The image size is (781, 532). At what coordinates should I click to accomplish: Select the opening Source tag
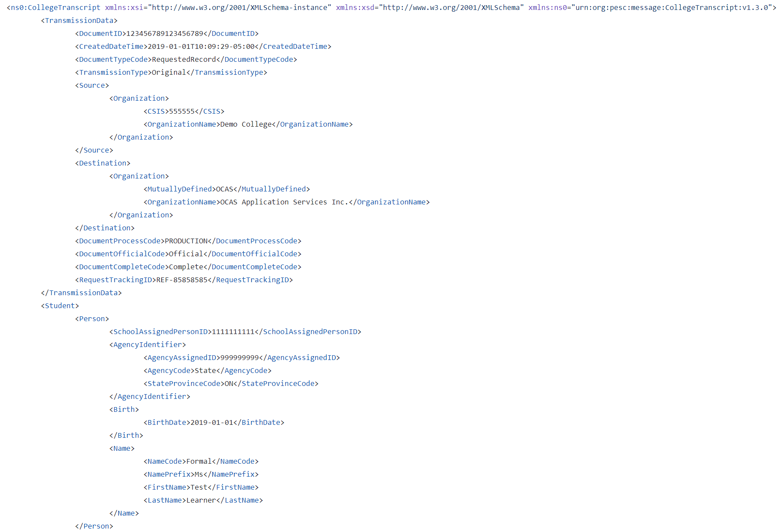(92, 85)
